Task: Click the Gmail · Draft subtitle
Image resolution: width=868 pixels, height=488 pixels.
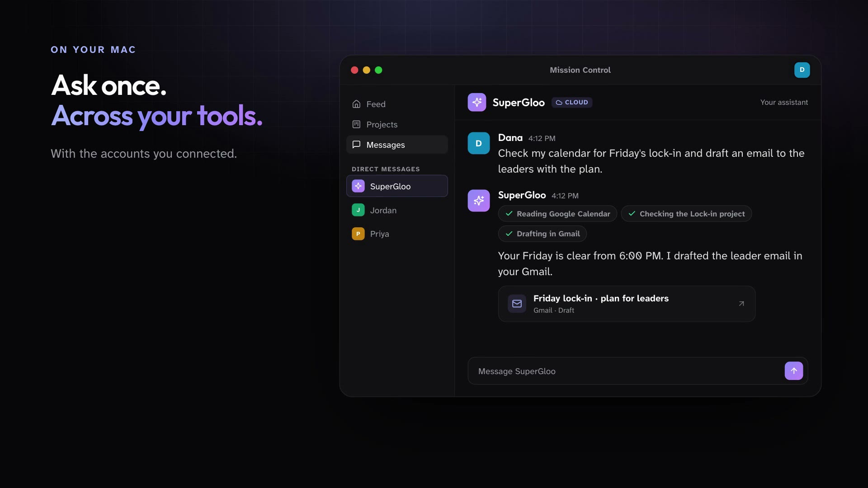Action: coord(553,310)
